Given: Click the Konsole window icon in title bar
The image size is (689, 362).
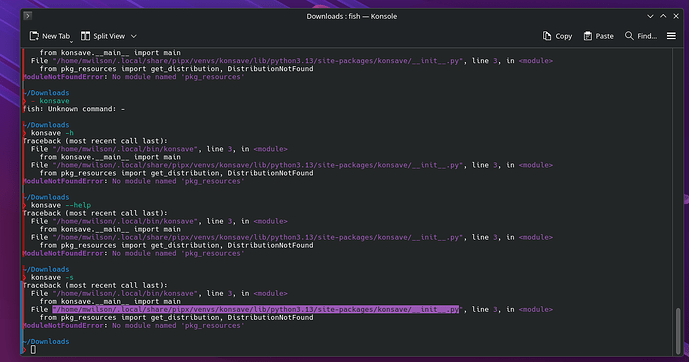Looking at the screenshot, I should point(28,16).
